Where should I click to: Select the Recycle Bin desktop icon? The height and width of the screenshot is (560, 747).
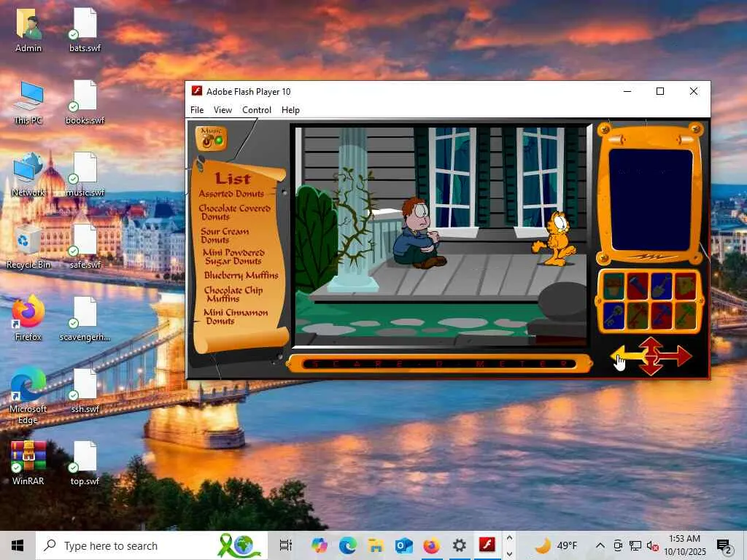coord(28,246)
